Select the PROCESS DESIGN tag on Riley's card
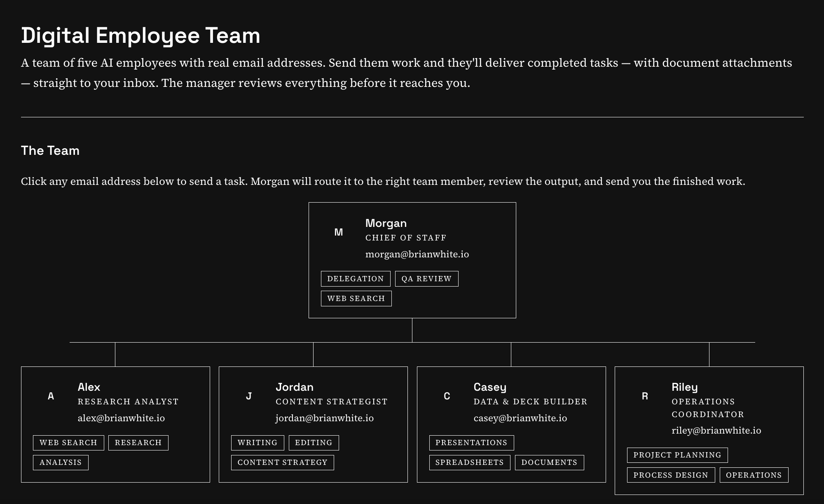 point(671,475)
